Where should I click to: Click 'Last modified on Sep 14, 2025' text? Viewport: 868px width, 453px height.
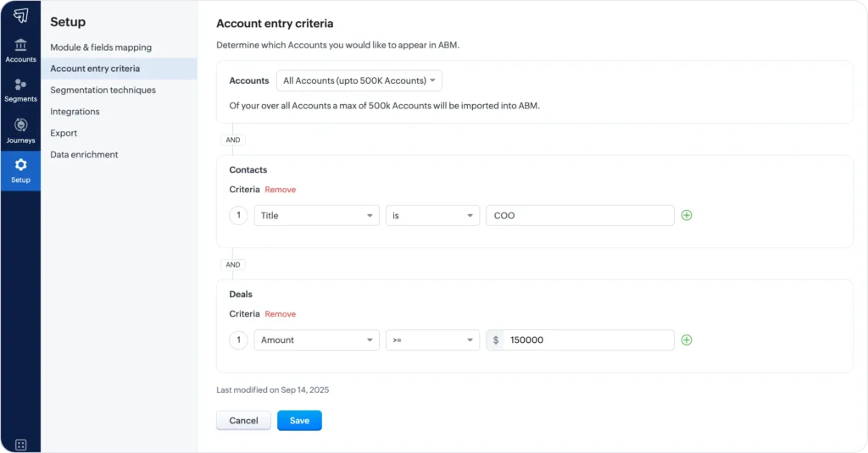(272, 389)
